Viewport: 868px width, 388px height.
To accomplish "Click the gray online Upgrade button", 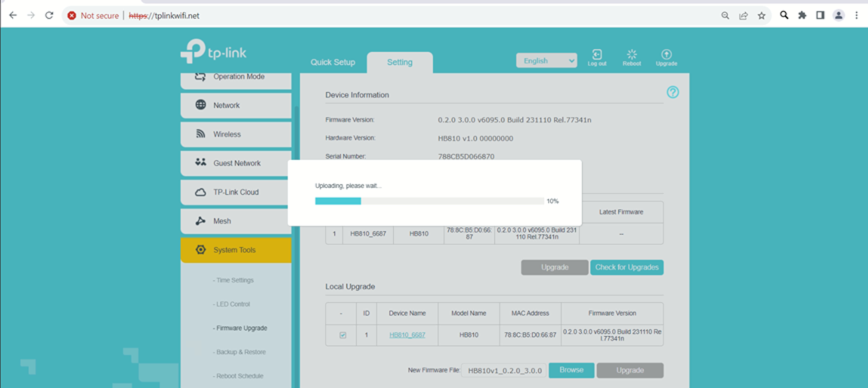I will click(555, 267).
